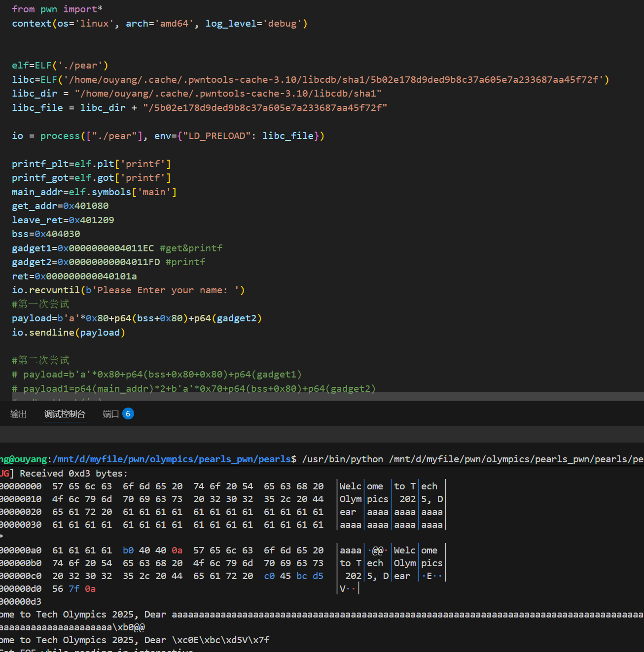The width and height of the screenshot is (644, 652).
Task: Click the libc_file = libc_dir + line
Action: pyautogui.click(x=200, y=108)
